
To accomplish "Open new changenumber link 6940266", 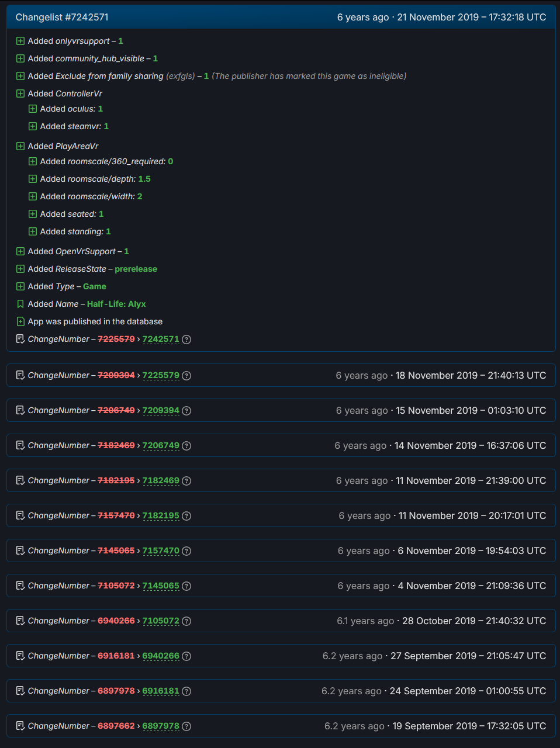I will 161,656.
